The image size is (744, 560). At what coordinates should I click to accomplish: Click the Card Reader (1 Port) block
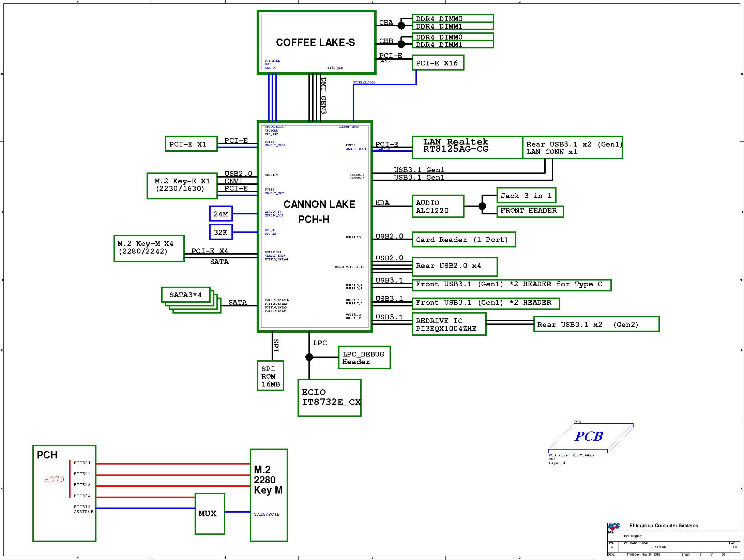point(464,240)
